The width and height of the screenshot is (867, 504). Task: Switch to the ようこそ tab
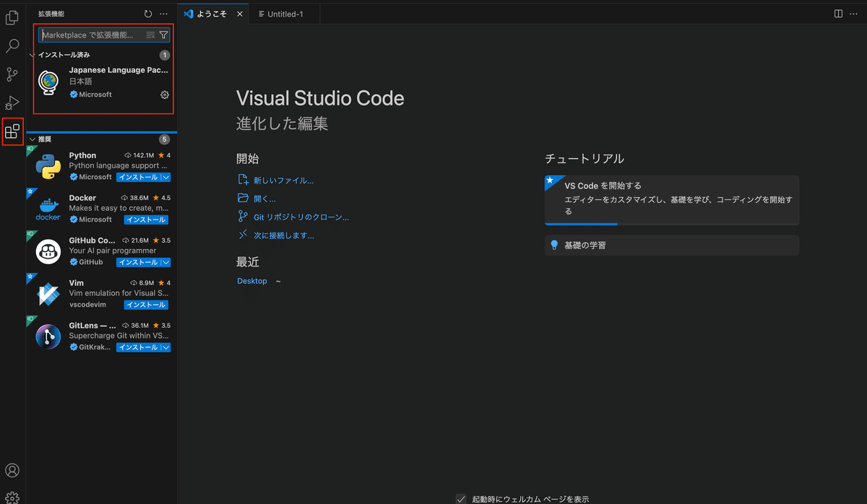[213, 14]
